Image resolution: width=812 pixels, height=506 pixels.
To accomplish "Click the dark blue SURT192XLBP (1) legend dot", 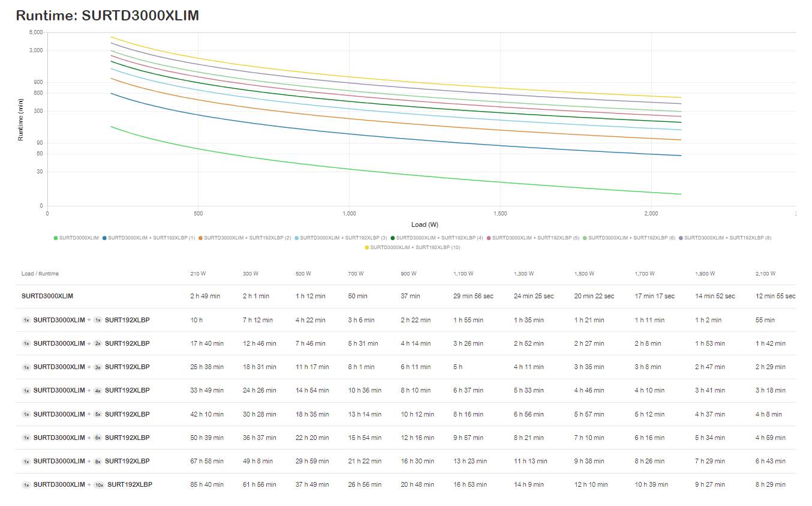I will tap(104, 238).
